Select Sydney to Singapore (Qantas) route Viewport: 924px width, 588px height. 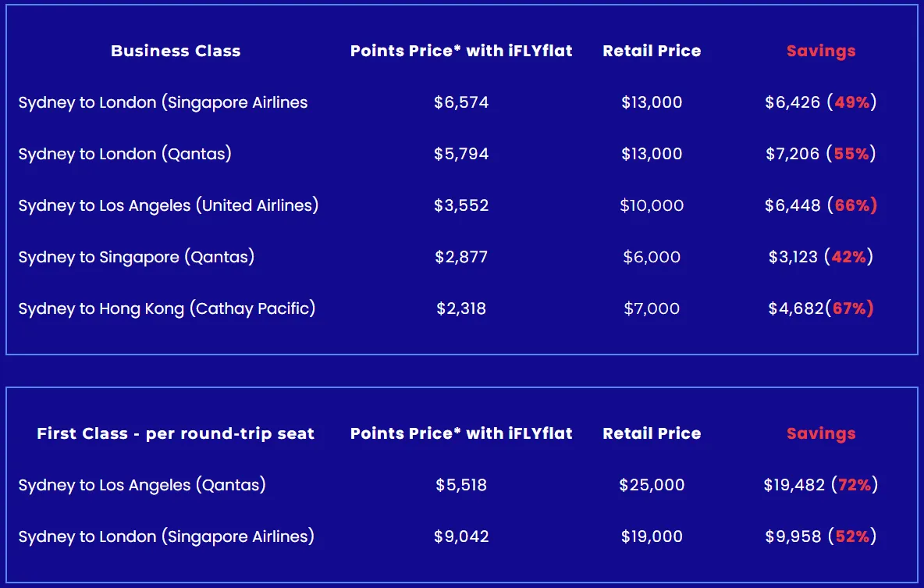coord(137,257)
